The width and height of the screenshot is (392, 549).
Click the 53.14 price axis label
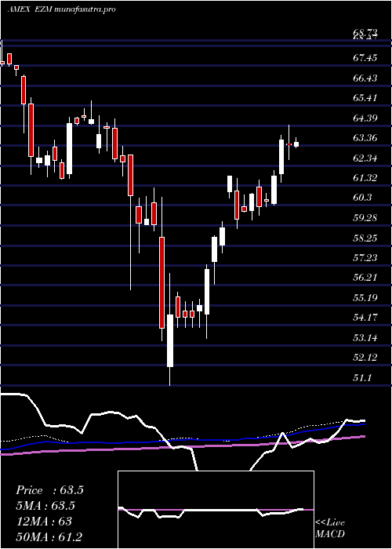(365, 338)
